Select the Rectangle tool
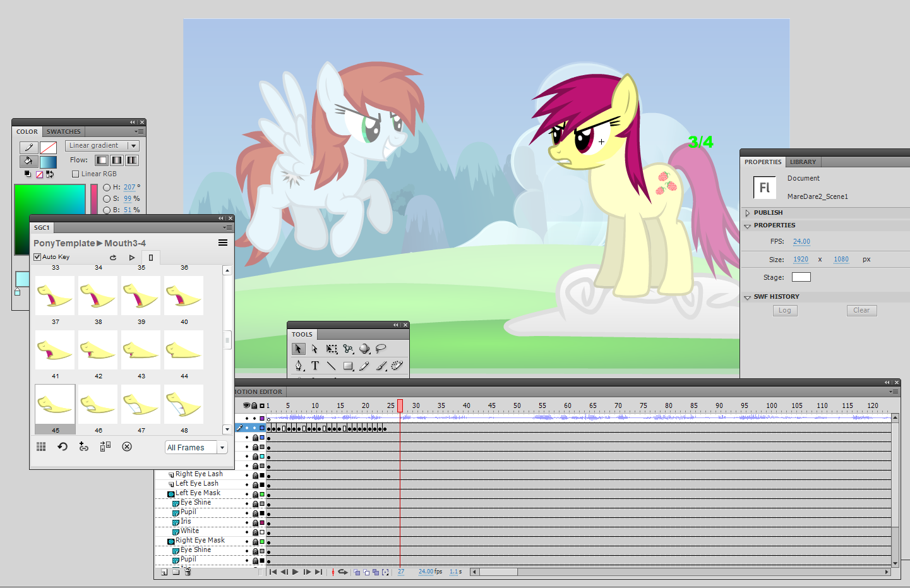 click(348, 366)
